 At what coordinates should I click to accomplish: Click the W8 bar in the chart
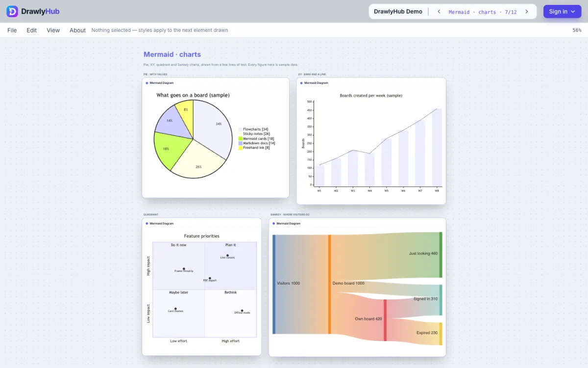click(437, 147)
